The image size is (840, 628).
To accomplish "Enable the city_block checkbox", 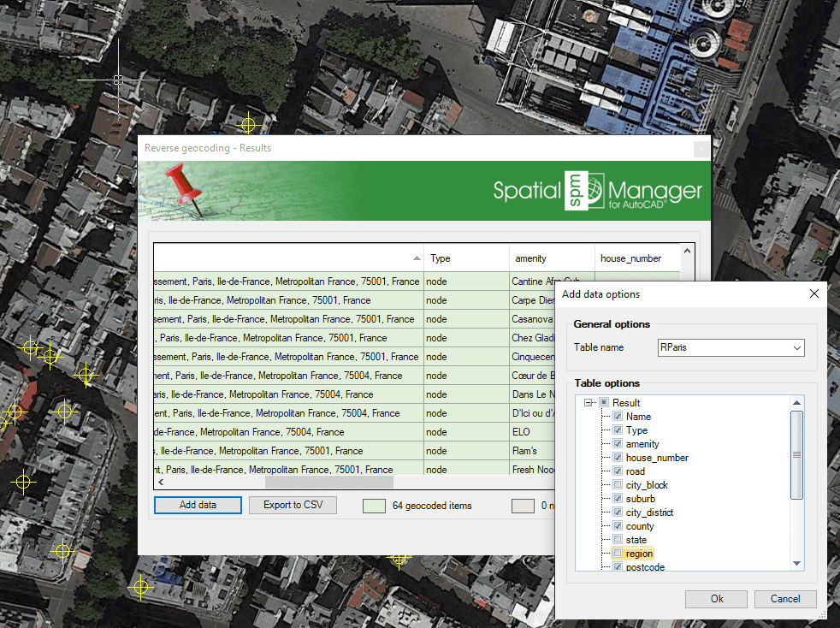I will pos(618,484).
